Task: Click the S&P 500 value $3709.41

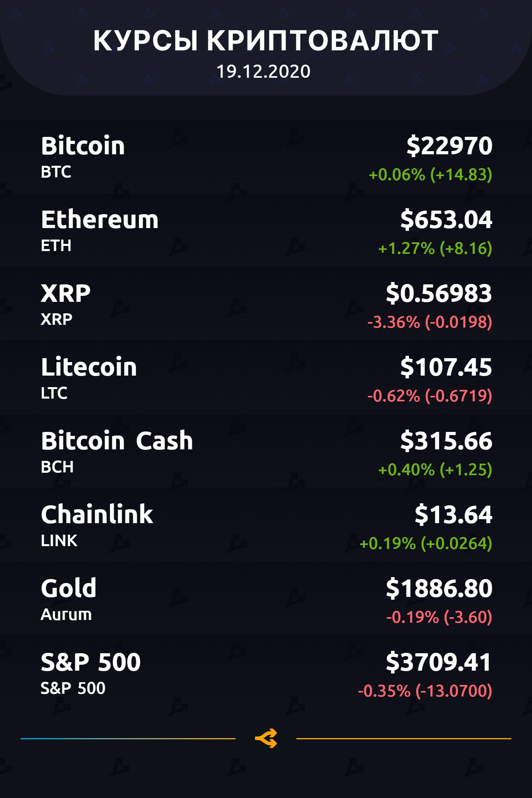Action: tap(439, 662)
